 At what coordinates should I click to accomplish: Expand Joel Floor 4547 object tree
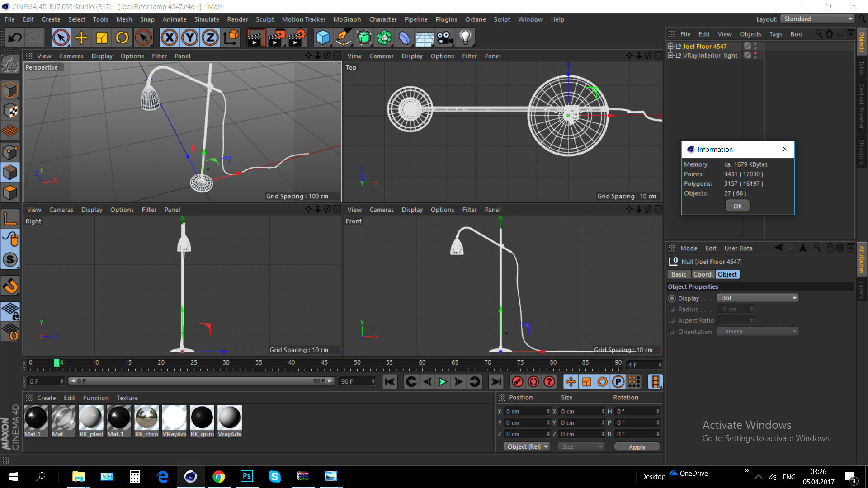point(671,46)
